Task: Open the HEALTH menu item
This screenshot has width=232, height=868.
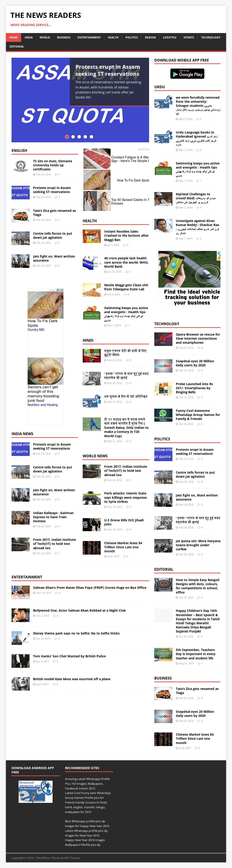Action: pos(113,37)
